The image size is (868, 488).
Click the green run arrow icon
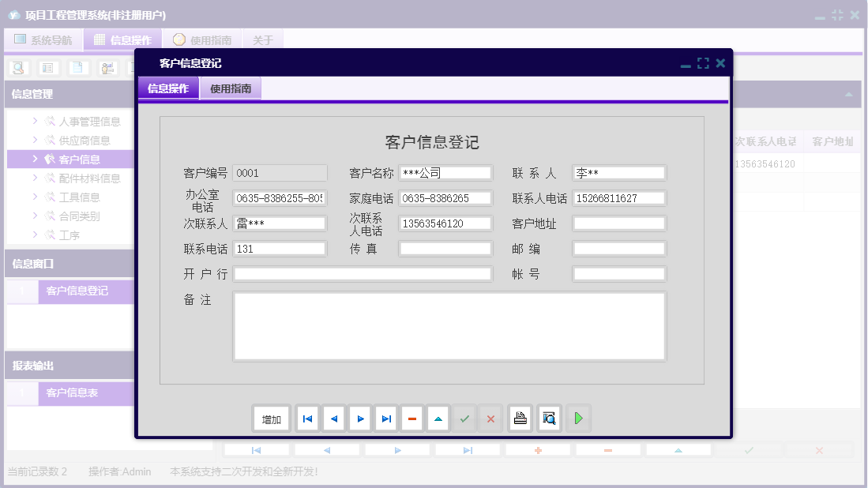coord(578,418)
